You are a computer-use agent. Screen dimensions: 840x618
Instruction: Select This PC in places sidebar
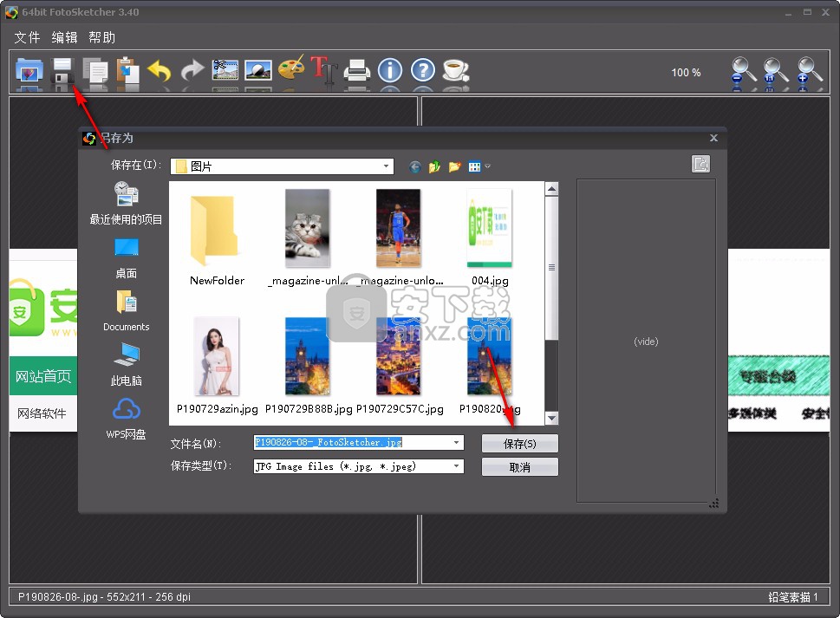pos(126,364)
